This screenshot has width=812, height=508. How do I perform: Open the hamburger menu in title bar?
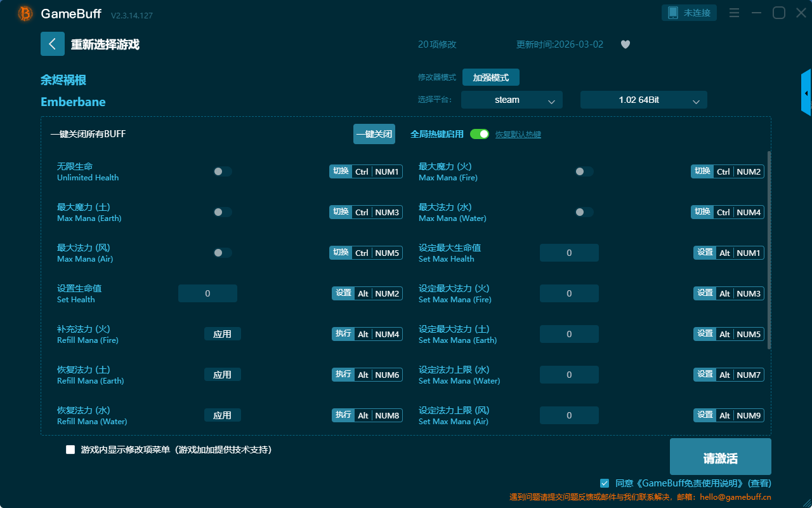click(x=734, y=13)
